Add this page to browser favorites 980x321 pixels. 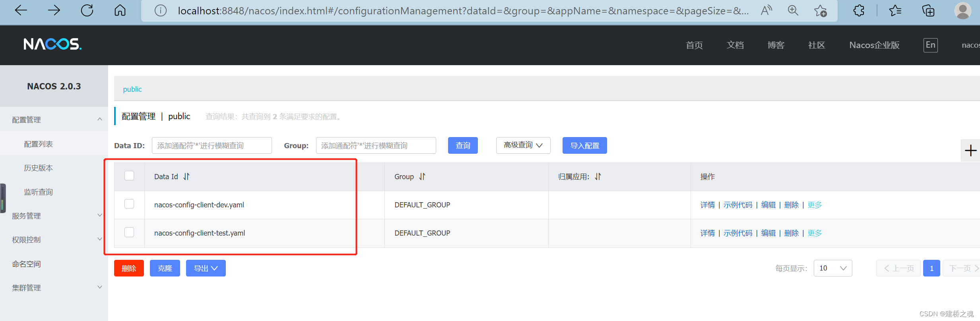click(x=820, y=10)
